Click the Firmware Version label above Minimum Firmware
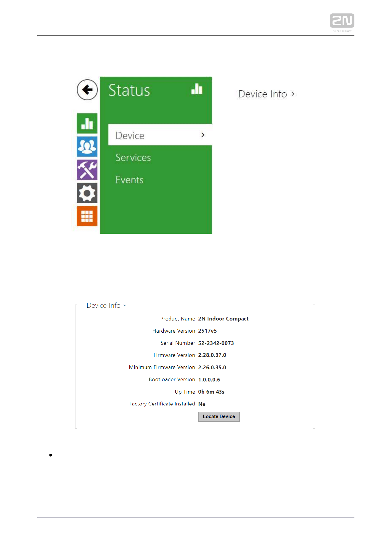 [x=174, y=355]
